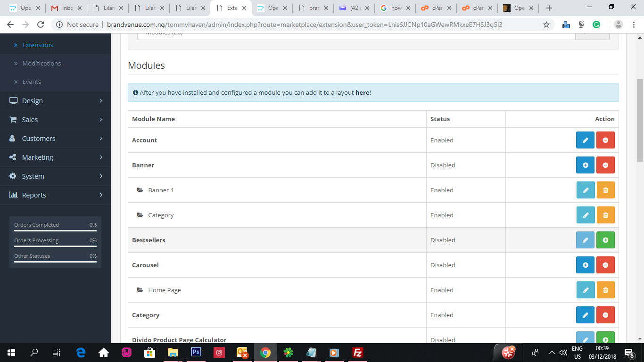Open the notification center icon

tap(629, 352)
